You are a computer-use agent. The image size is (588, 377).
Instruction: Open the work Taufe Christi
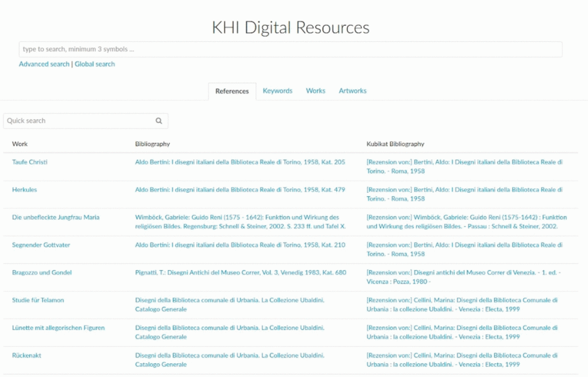coord(30,162)
